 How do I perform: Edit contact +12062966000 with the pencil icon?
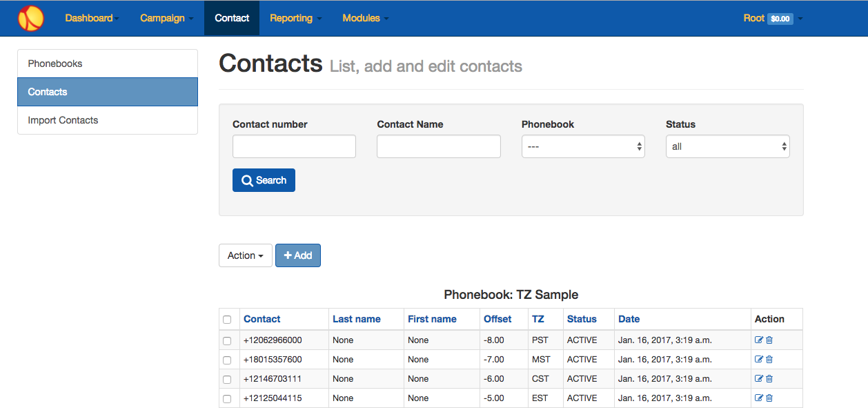tap(759, 340)
